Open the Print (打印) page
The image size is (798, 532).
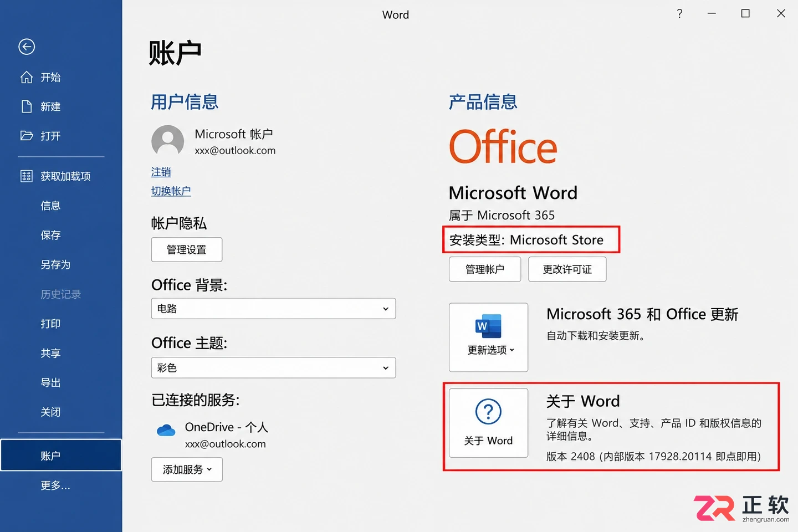coord(50,324)
